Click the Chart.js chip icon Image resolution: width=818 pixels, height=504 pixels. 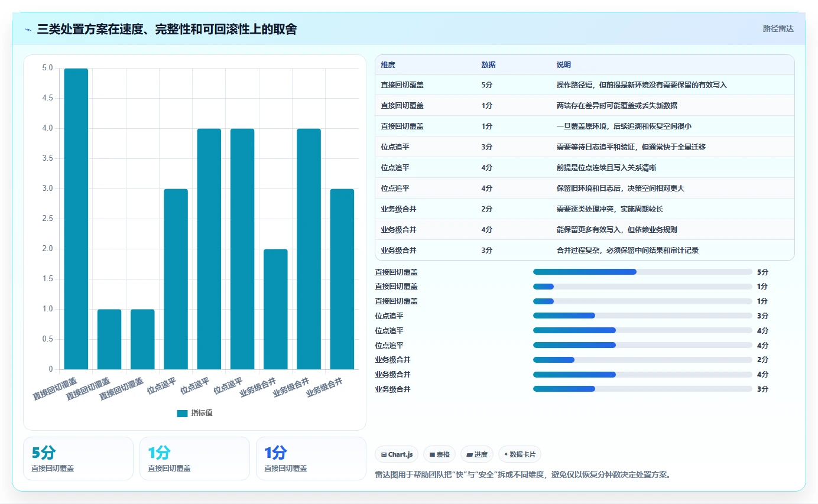click(x=384, y=454)
